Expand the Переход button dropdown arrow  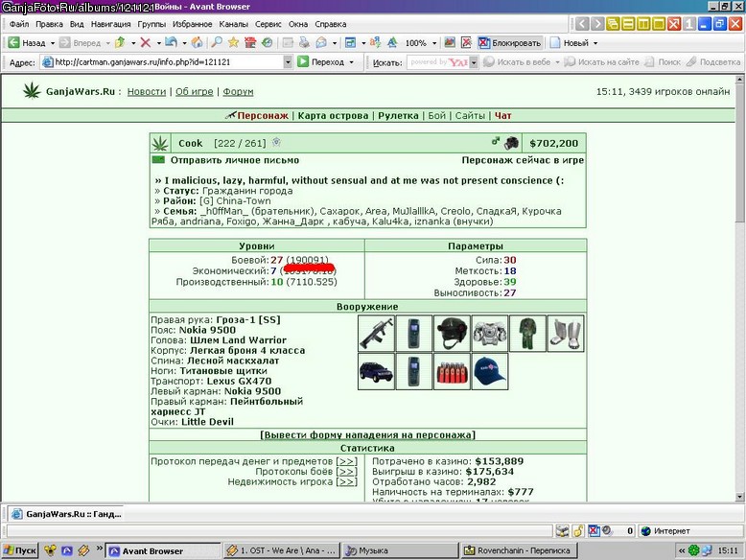[x=352, y=62]
